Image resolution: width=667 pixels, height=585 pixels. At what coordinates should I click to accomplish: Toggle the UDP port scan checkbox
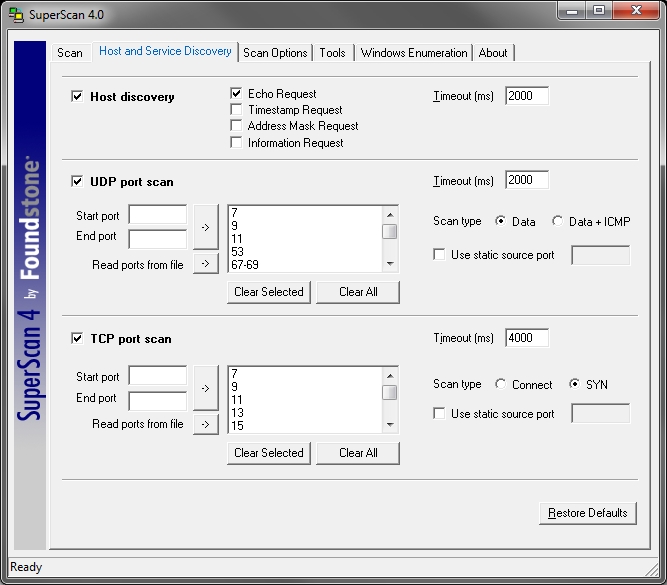point(77,182)
